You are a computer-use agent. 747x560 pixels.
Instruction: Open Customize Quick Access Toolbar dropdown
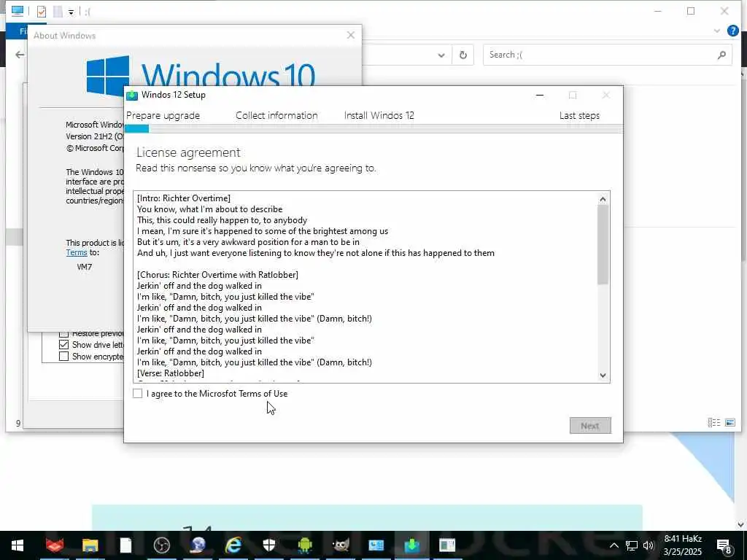[71, 12]
